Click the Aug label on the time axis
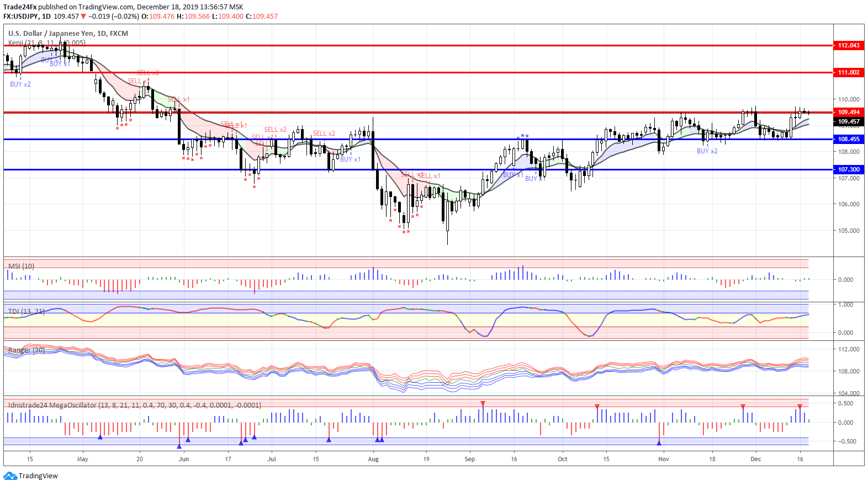Screen dimensions: 868x486 click(373, 459)
